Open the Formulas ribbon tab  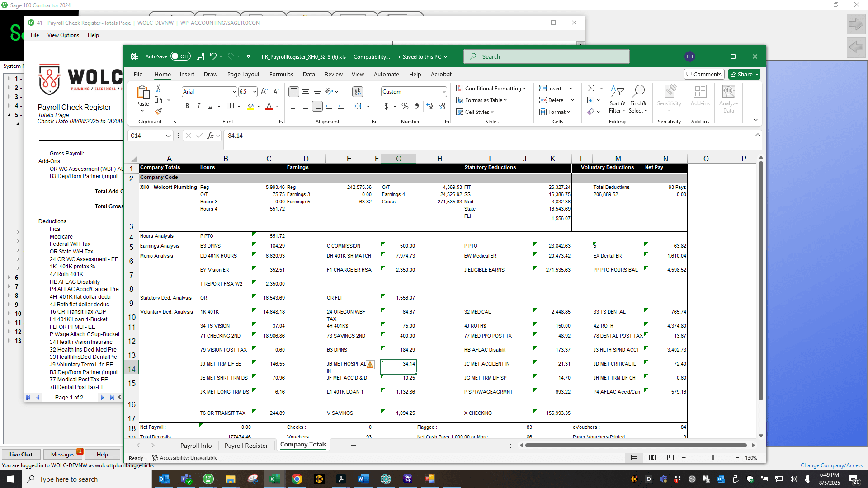tap(281, 74)
